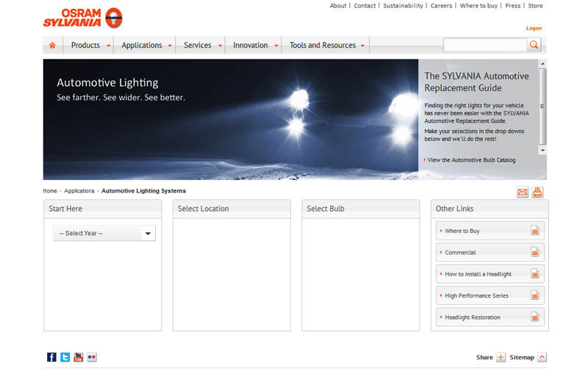The image size is (588, 369).
Task: Go to the home icon in navbar
Action: click(x=52, y=46)
